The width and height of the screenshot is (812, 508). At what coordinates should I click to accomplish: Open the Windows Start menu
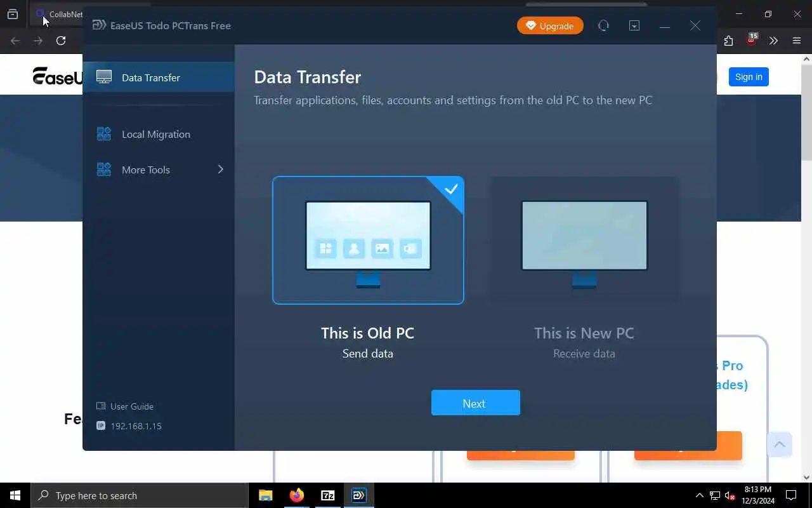[15, 495]
